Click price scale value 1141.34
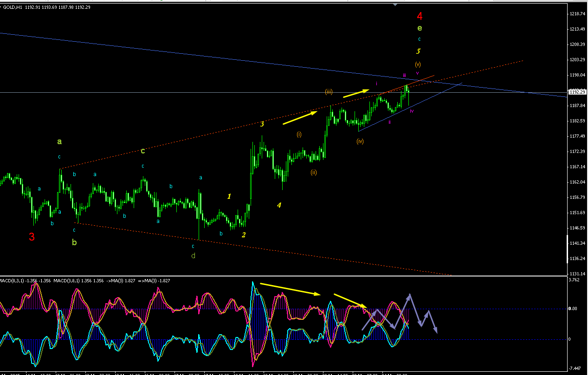This screenshot has height=375, width=588. tap(576, 243)
